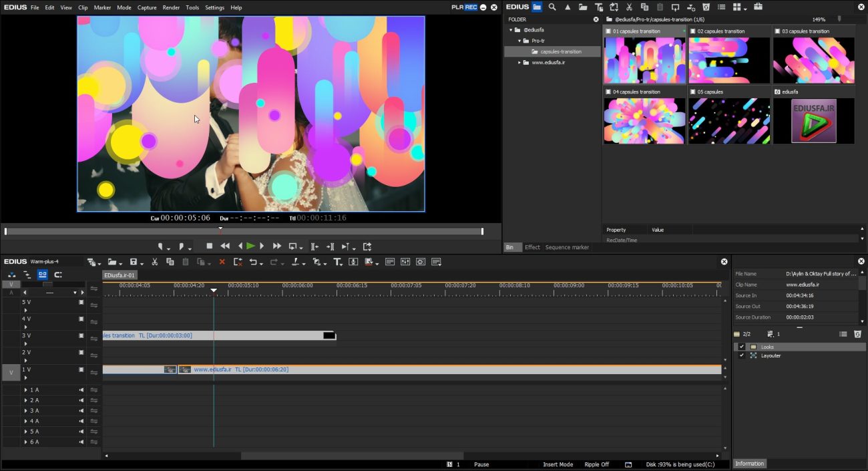Click the Rewind button
868x471 pixels.
pos(225,246)
